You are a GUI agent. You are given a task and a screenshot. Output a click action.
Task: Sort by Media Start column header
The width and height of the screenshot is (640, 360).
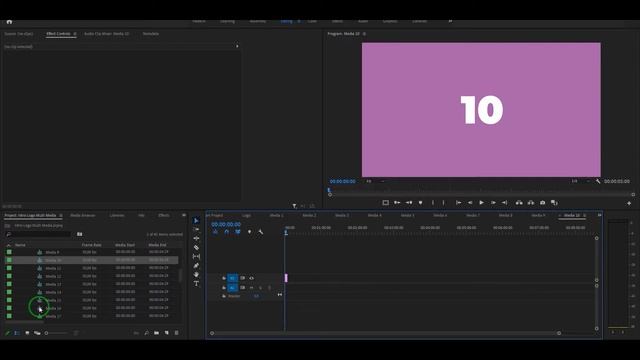pyautogui.click(x=125, y=245)
